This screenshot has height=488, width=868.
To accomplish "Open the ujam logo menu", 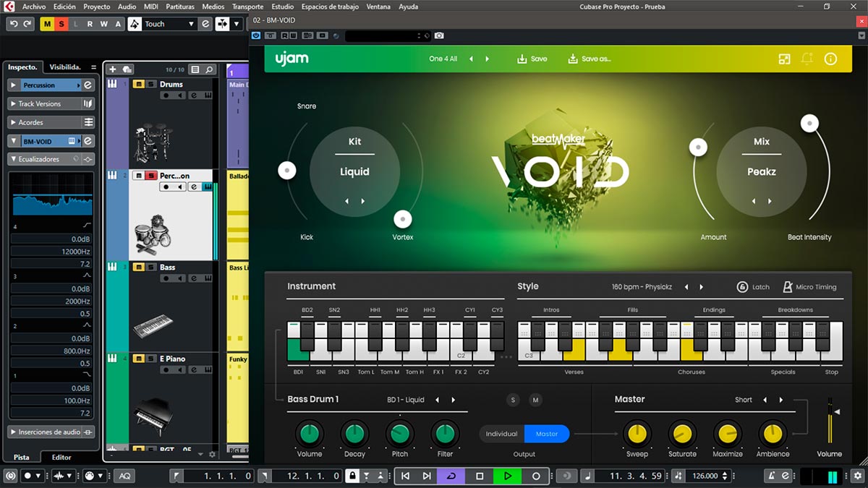I will (x=292, y=59).
